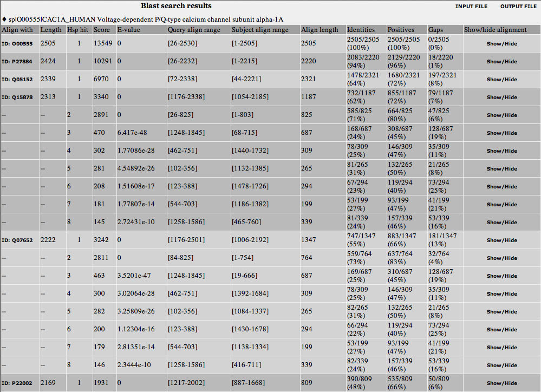Click the Score column header
The height and width of the screenshot is (392, 541).
(x=102, y=30)
